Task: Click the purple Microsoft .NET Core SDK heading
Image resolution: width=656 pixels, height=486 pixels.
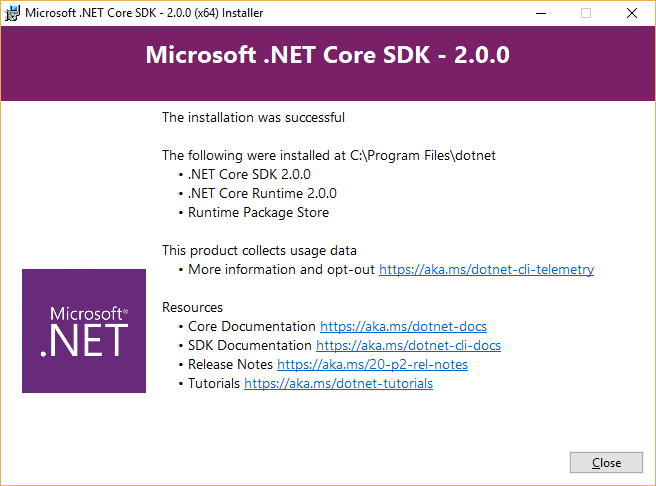Action: [328, 55]
